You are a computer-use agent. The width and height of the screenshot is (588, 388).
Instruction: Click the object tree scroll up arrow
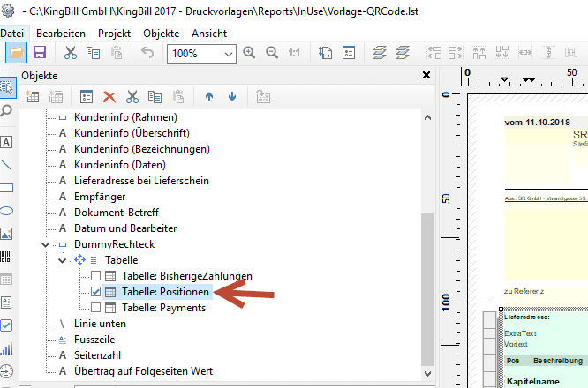pyautogui.click(x=427, y=117)
